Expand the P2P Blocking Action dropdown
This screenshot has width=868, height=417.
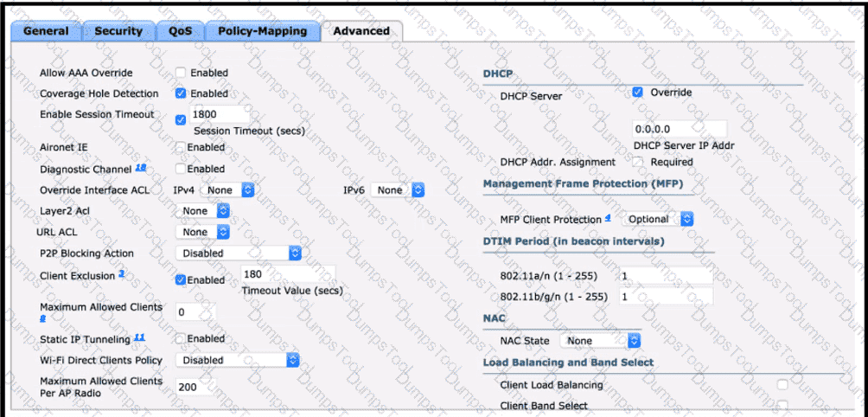click(x=238, y=253)
